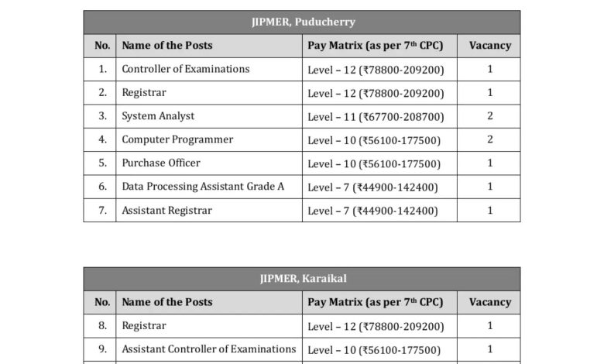This screenshot has width=604, height=364.
Task: Click the JIPMER, Karaikal table header
Action: click(302, 279)
